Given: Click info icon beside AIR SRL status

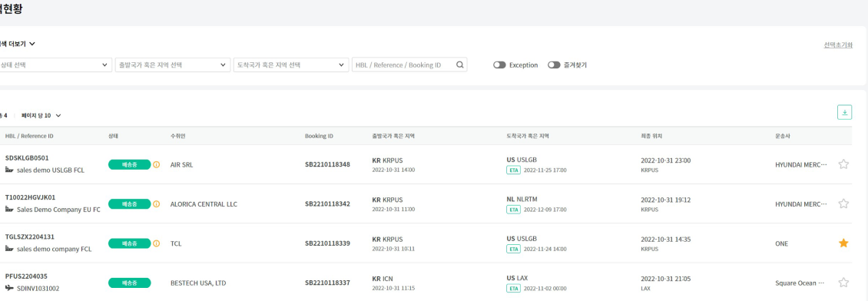Looking at the screenshot, I should pyautogui.click(x=156, y=164).
